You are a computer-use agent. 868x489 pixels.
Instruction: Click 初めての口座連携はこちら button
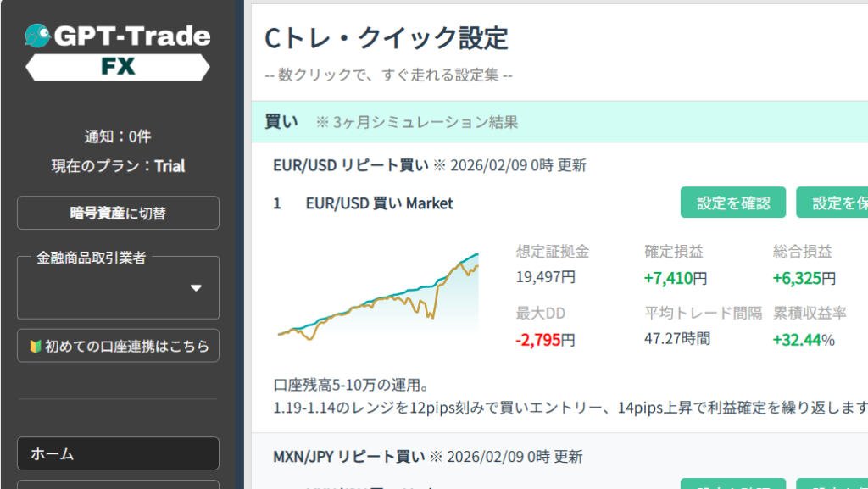pos(118,346)
